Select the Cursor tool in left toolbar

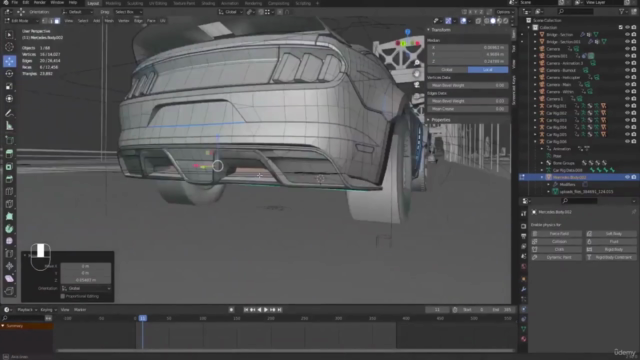coord(9,48)
